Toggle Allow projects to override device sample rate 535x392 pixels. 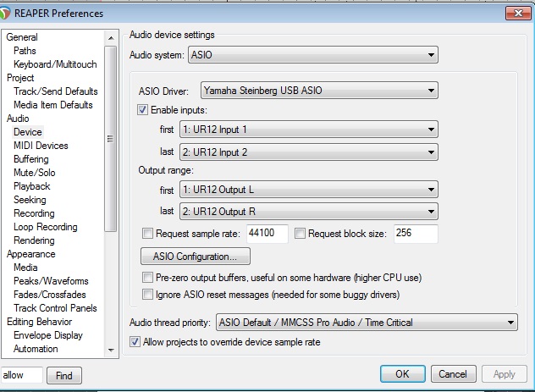[x=135, y=342]
